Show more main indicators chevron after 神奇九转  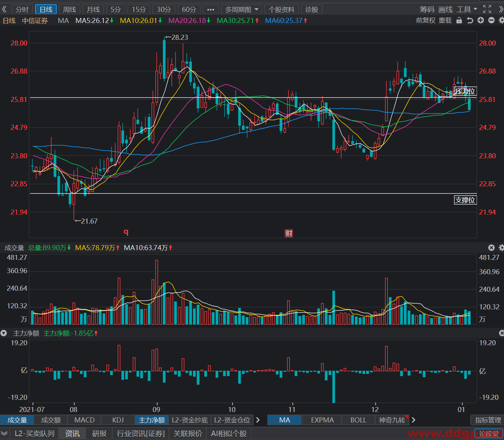(x=413, y=420)
